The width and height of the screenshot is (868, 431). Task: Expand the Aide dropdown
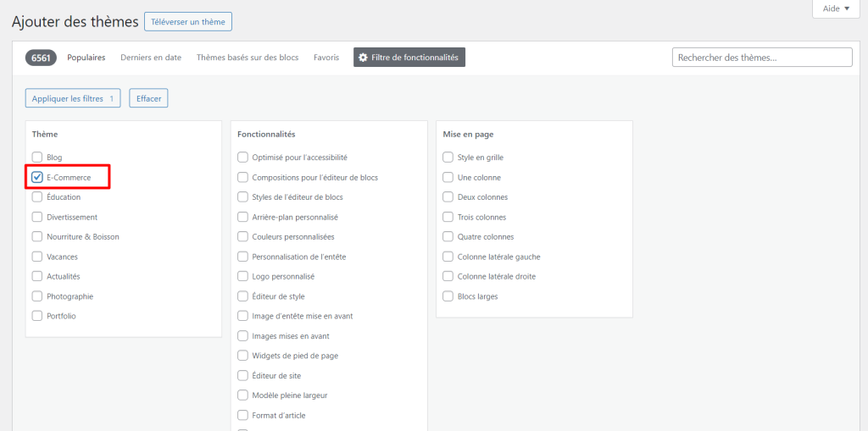(x=836, y=8)
